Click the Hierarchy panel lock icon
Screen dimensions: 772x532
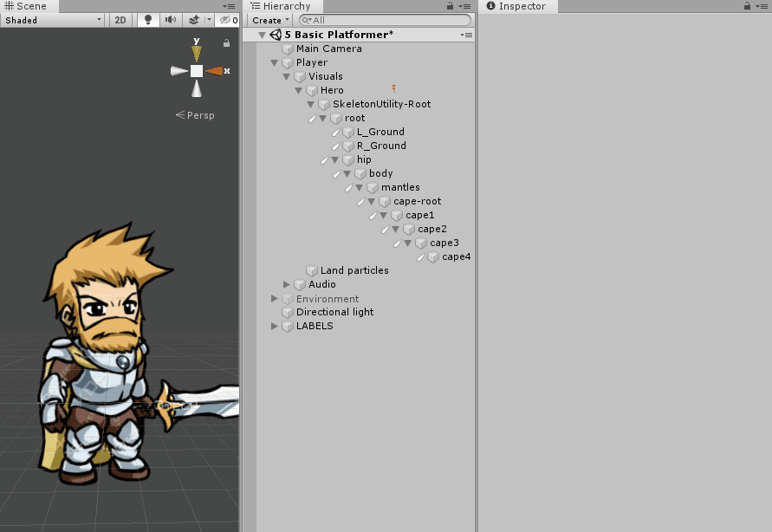450,6
